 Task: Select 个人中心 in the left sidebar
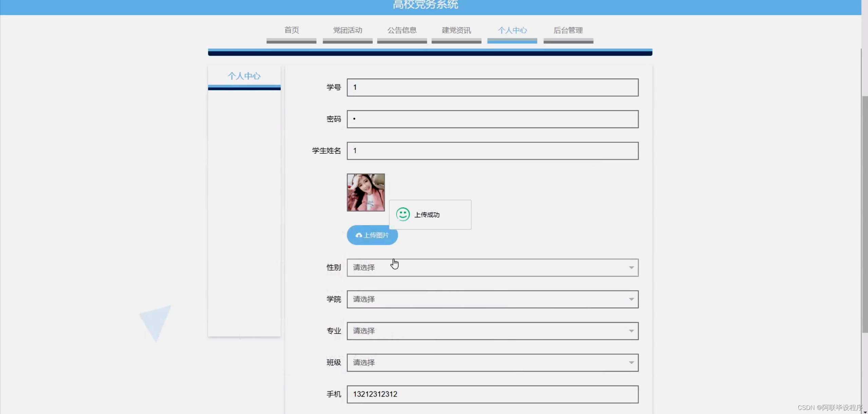coord(244,76)
